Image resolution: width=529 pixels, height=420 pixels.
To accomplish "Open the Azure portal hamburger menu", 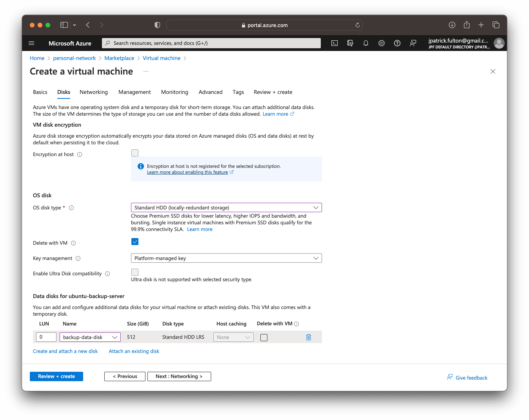I will point(31,43).
